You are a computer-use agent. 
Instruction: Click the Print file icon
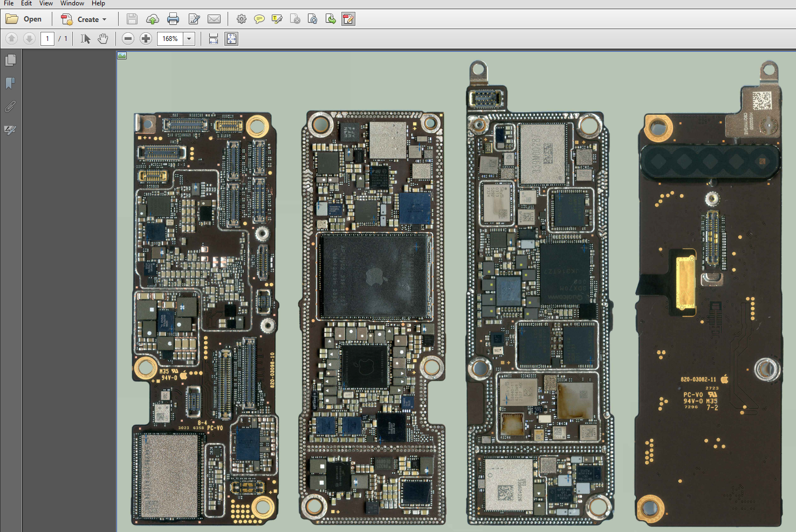173,19
